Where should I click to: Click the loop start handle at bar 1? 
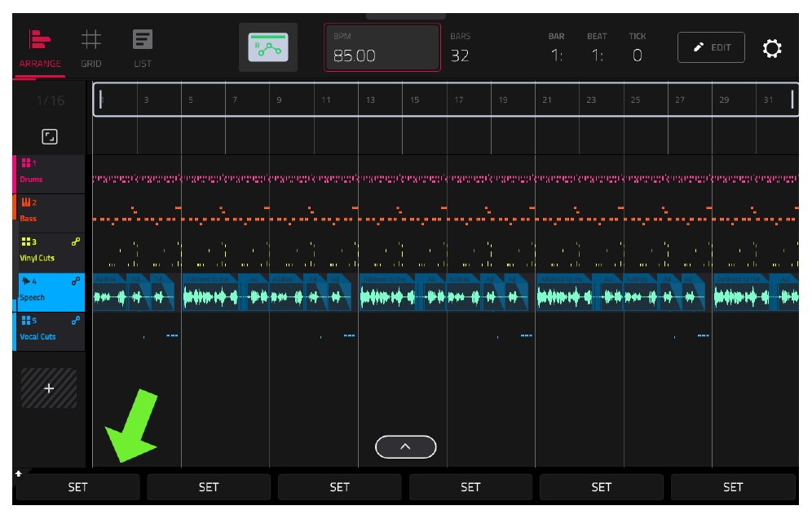click(x=100, y=100)
